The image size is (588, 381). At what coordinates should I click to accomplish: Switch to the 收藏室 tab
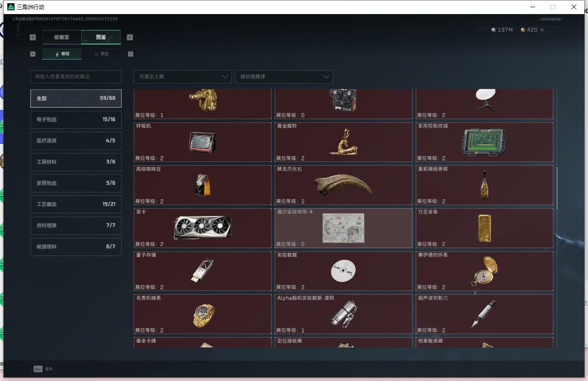coord(62,37)
